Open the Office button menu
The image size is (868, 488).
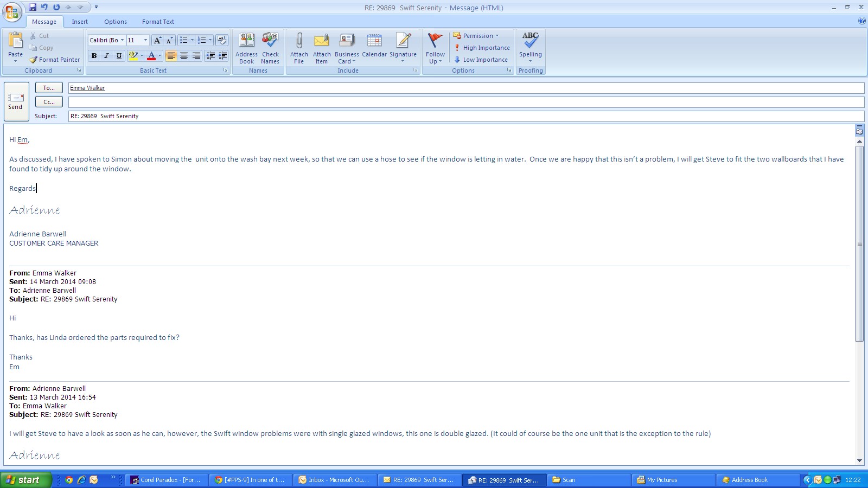coord(12,12)
